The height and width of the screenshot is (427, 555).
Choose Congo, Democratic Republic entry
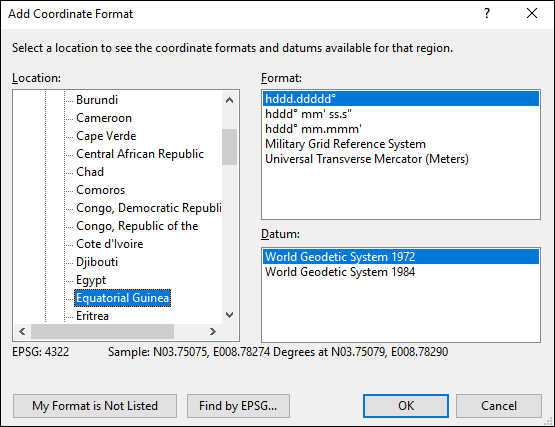pyautogui.click(x=148, y=208)
